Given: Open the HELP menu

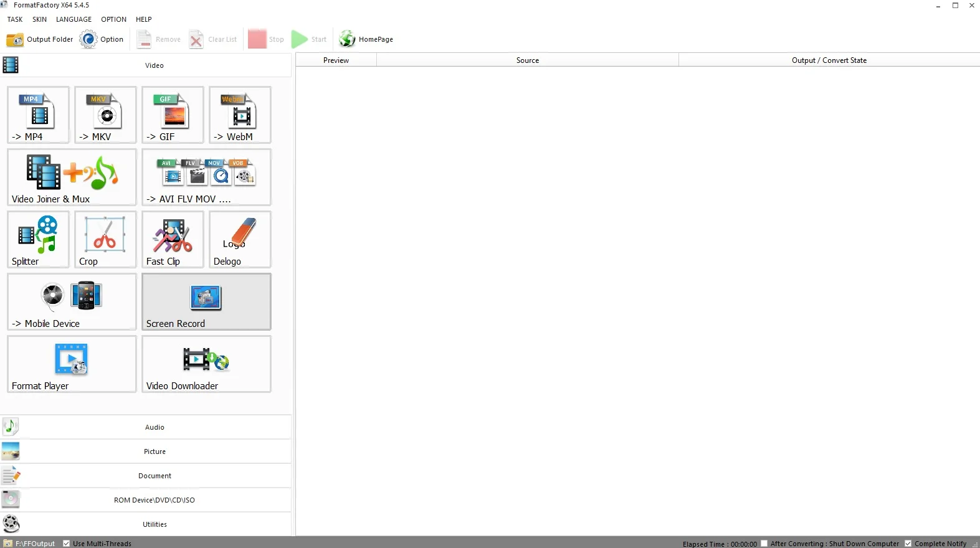Looking at the screenshot, I should (144, 19).
